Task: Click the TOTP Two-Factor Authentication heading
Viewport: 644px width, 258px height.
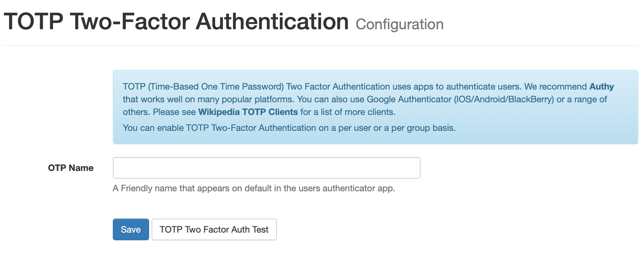Action: click(x=177, y=21)
